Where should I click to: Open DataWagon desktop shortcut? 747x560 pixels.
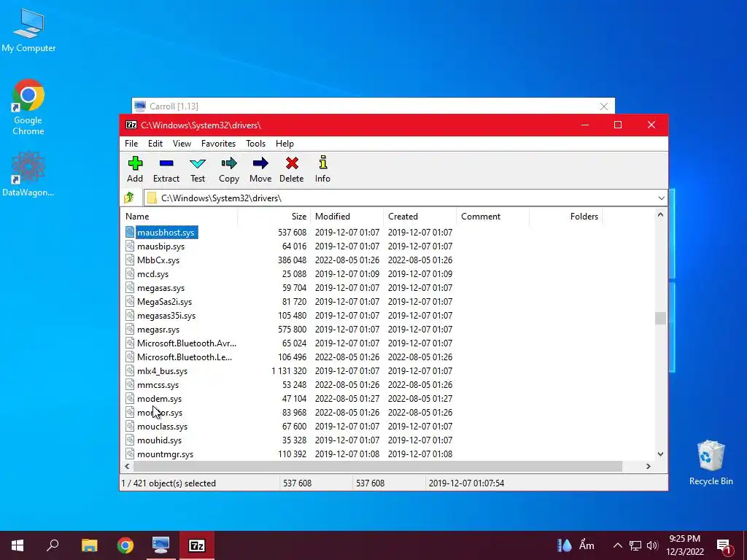tap(28, 174)
